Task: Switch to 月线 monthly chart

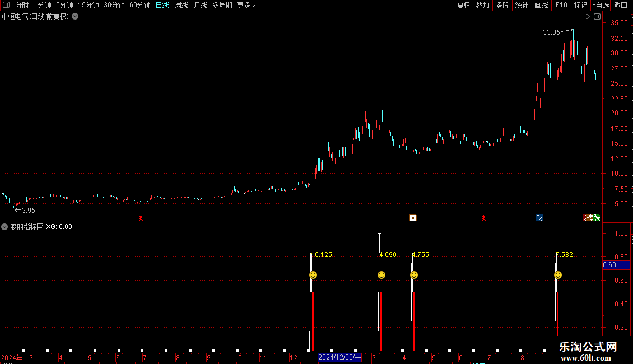Action: tap(200, 5)
